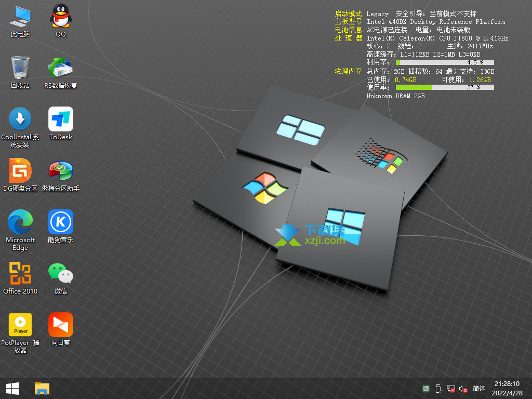
Task: Click the 物理内存 physical memory label
Action: [349, 71]
